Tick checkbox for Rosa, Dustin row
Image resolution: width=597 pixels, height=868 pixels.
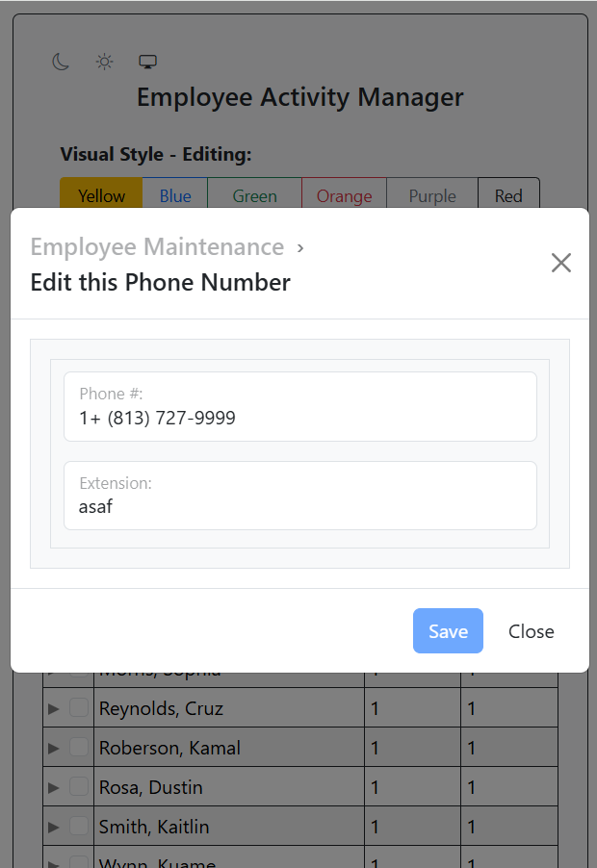(78, 787)
